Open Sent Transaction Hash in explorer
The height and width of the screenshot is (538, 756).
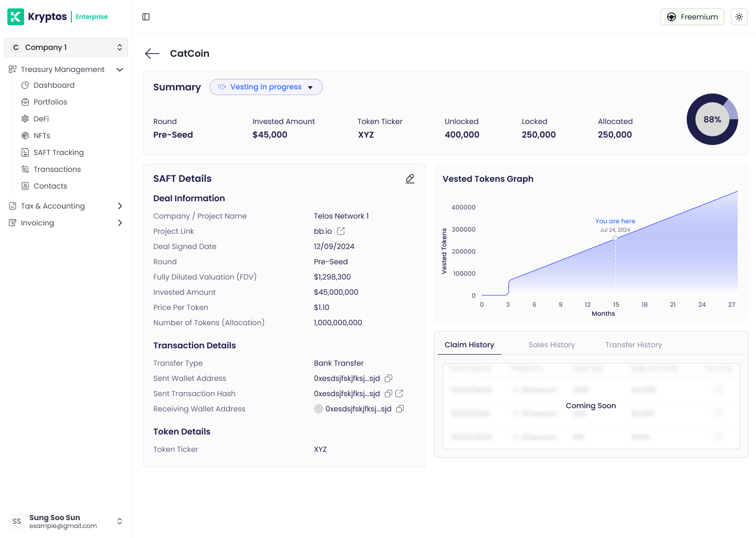point(399,394)
